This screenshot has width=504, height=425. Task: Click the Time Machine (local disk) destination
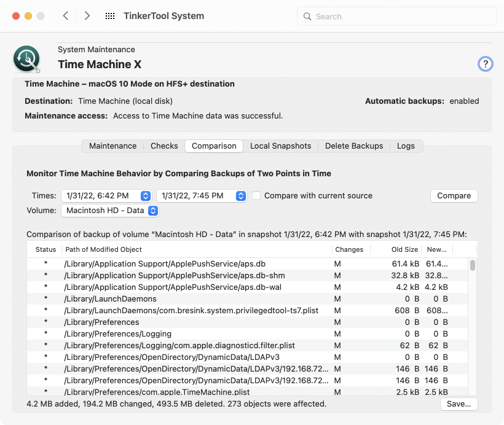(125, 101)
